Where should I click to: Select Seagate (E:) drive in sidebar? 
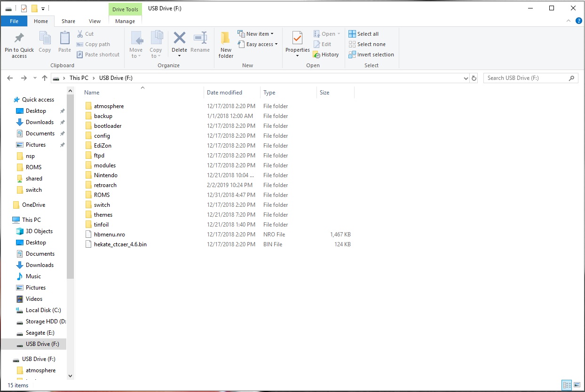point(40,333)
